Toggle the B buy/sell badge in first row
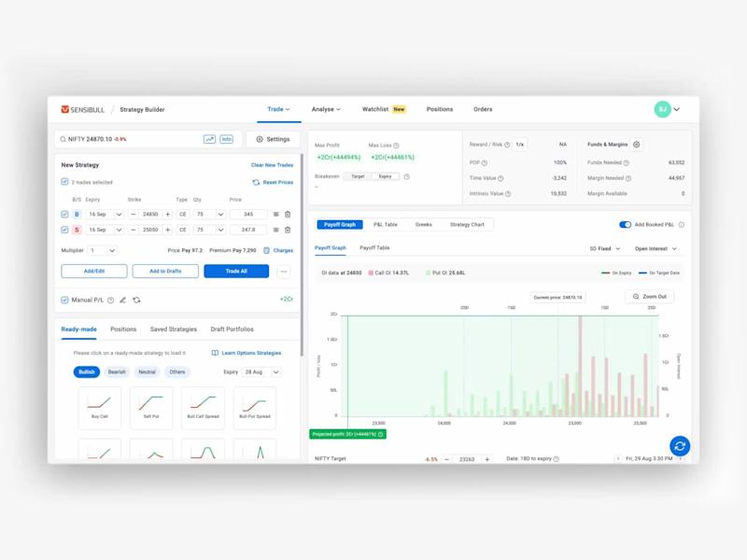The width and height of the screenshot is (747, 560). coord(77,215)
